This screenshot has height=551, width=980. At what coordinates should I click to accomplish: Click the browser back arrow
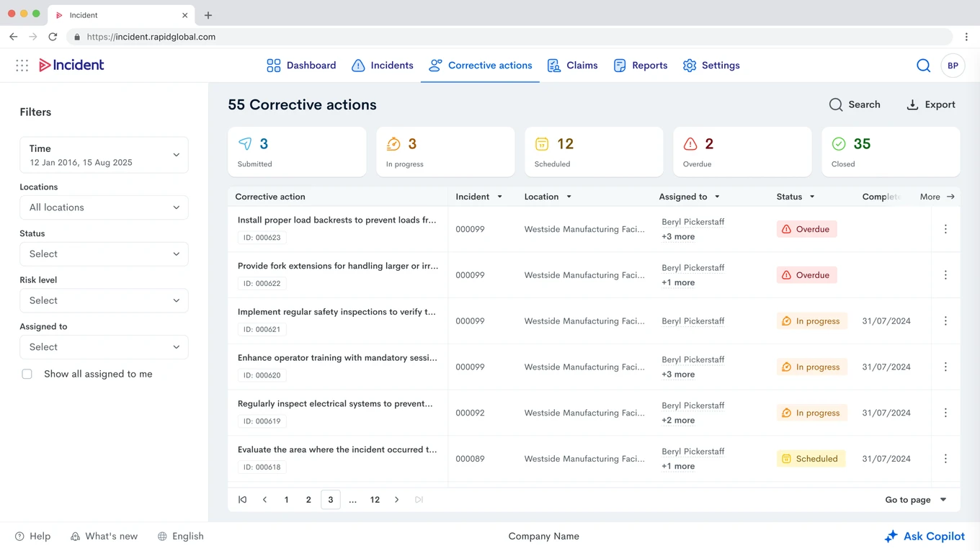pos(14,37)
